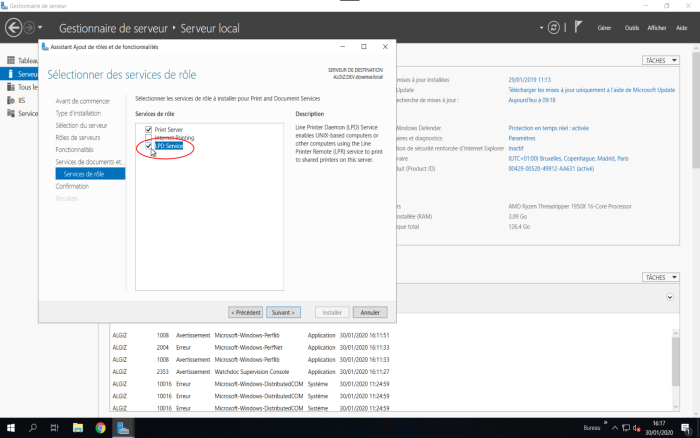Launch Google Chrome from the taskbar
The image size is (700, 438).
(x=100, y=427)
